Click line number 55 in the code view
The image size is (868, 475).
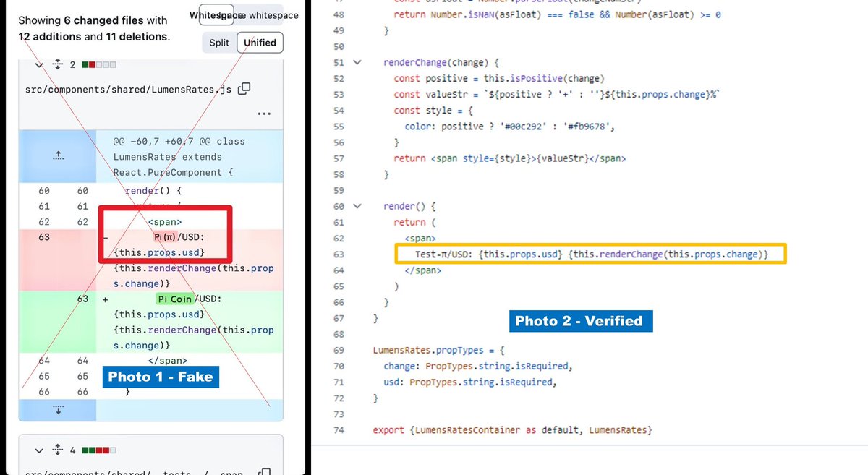point(339,127)
